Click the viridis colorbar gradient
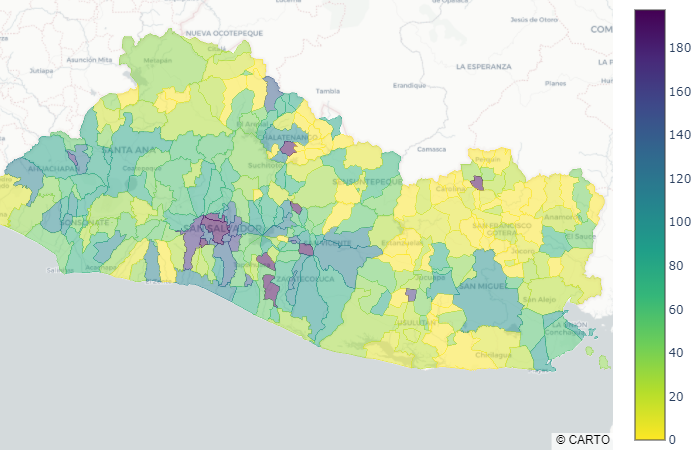Image resolution: width=700 pixels, height=450 pixels. pos(650,225)
